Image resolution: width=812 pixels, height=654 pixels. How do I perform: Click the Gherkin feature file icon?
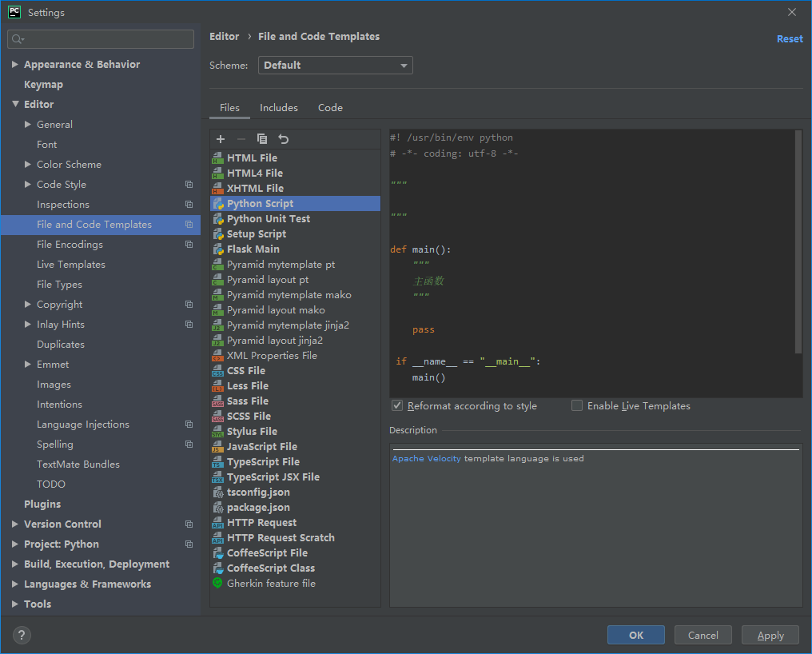[217, 583]
